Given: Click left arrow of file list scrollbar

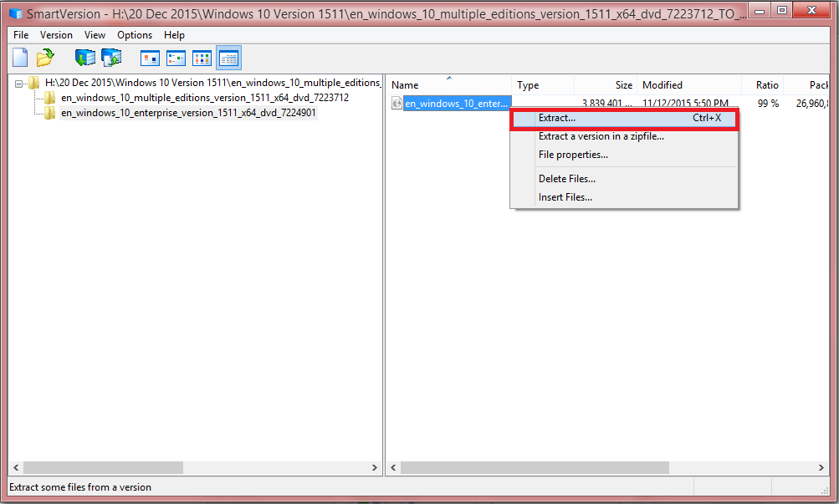Looking at the screenshot, I should coord(393,468).
